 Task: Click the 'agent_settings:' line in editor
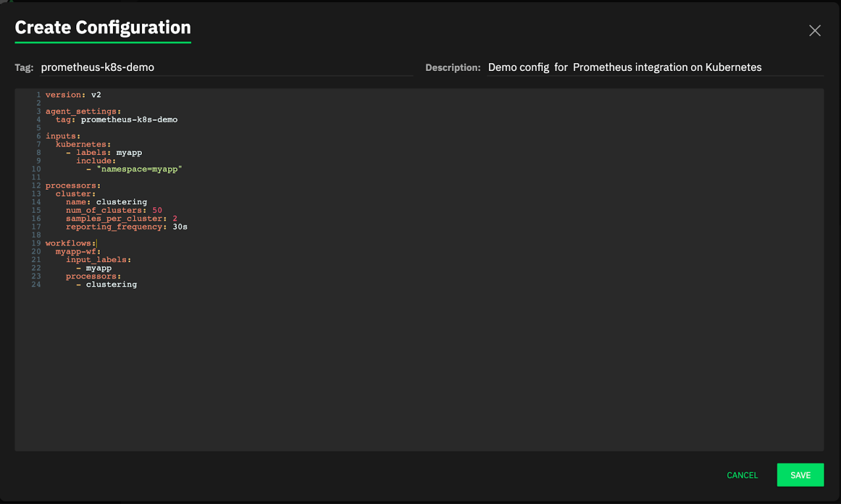click(83, 112)
